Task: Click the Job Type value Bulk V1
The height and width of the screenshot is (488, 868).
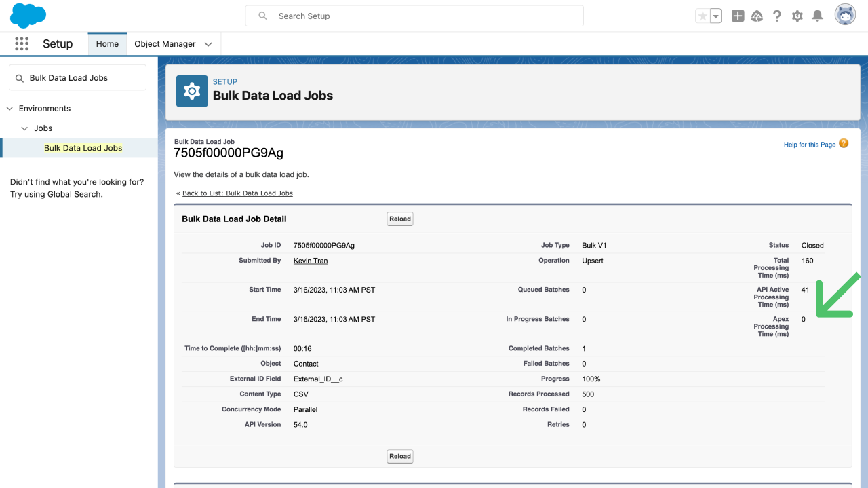Action: (x=595, y=245)
